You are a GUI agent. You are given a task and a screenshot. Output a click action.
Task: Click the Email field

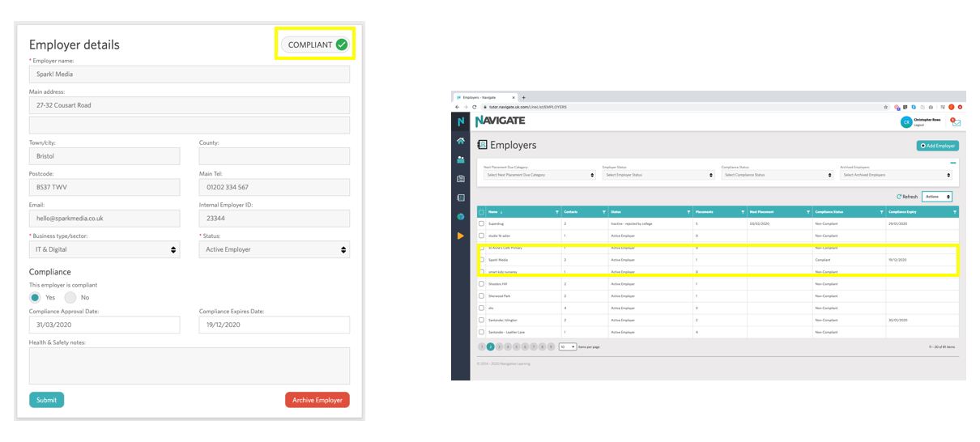click(x=104, y=218)
